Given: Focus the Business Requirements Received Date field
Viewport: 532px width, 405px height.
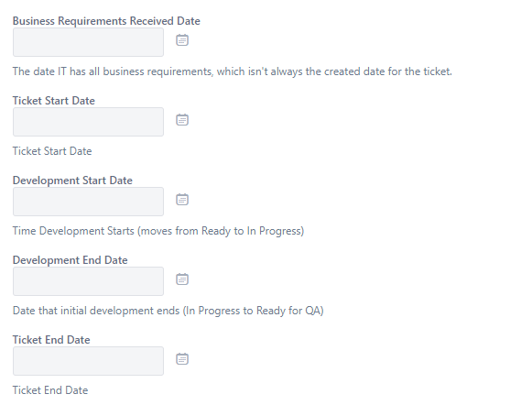Looking at the screenshot, I should (x=88, y=42).
